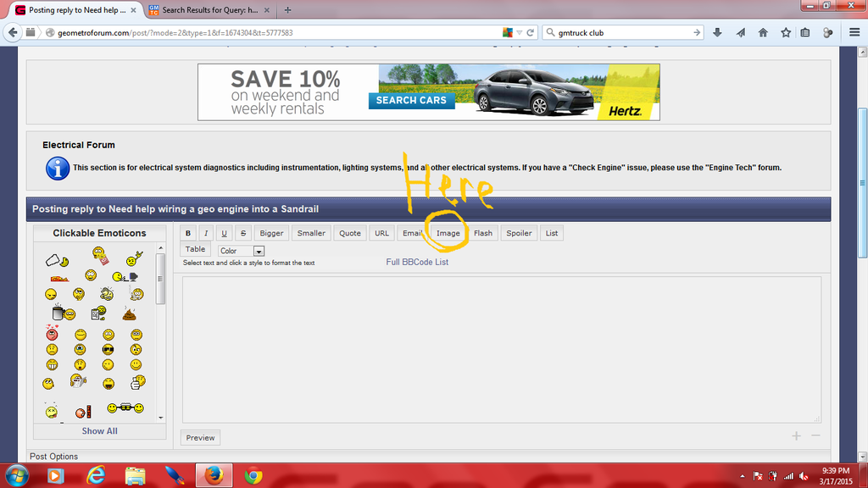Open the Firefox downloads arrow
Image resolution: width=868 pixels, height=488 pixels.
point(718,33)
